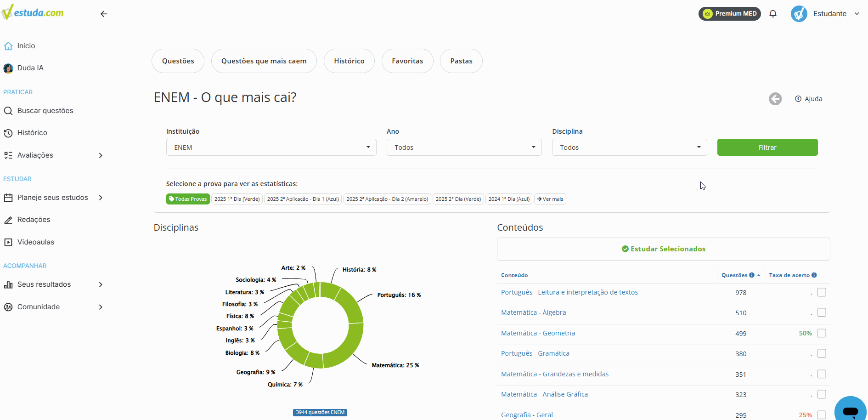Click the info icon next to Taxa de acerto
Image resolution: width=868 pixels, height=420 pixels.
coord(814,275)
